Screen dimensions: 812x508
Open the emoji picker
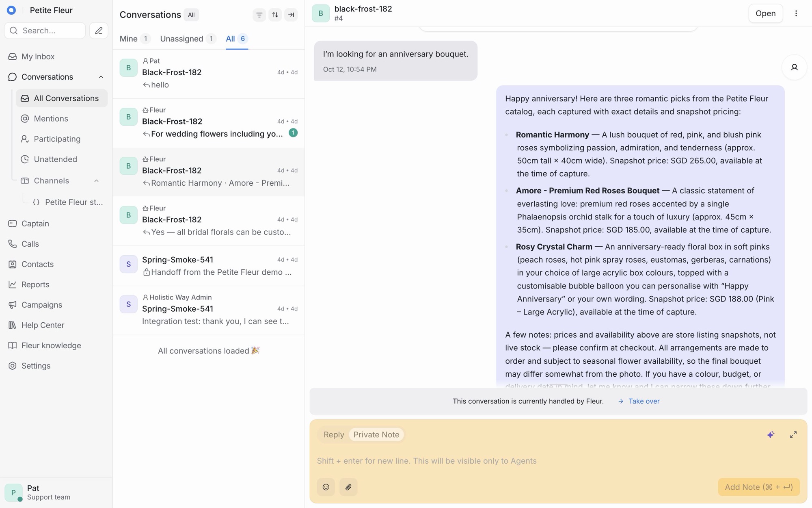pyautogui.click(x=326, y=487)
